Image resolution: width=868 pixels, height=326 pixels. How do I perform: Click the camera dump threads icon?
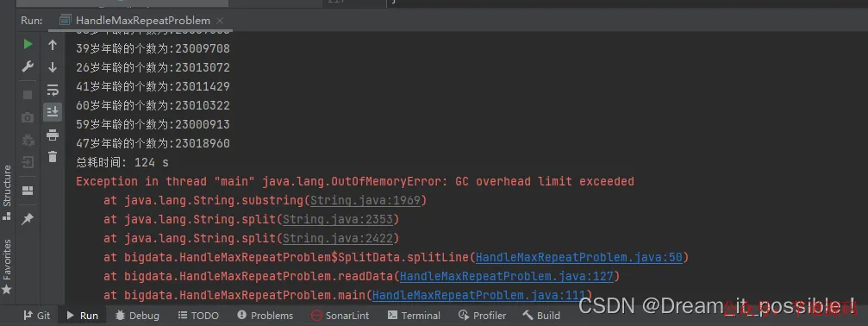click(28, 117)
